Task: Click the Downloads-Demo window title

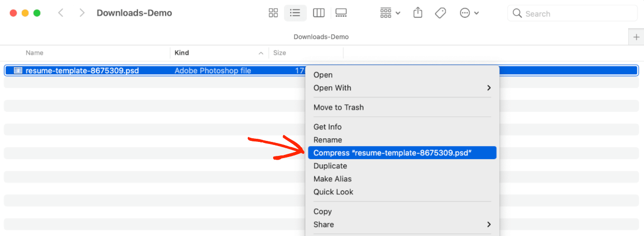Action: 134,13
